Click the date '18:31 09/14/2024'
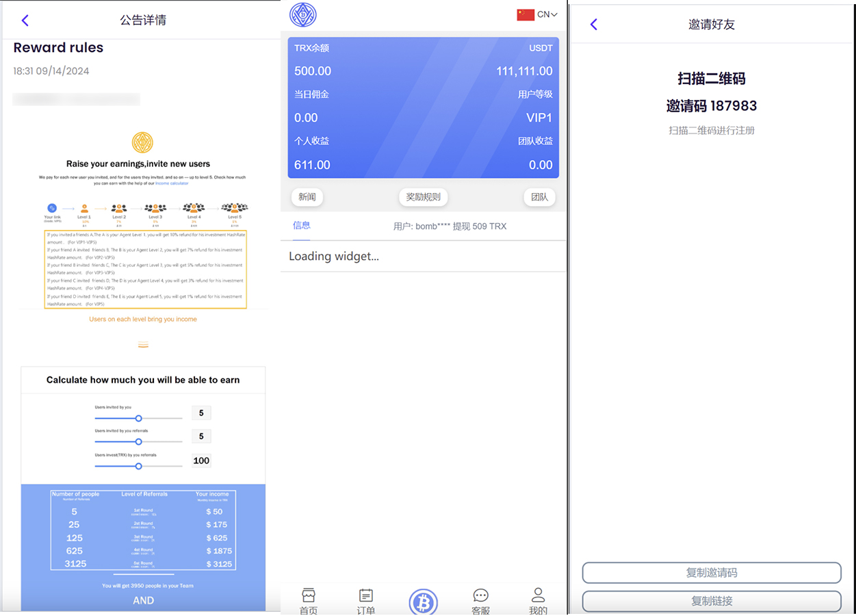Image resolution: width=856 pixels, height=616 pixels. pyautogui.click(x=51, y=71)
